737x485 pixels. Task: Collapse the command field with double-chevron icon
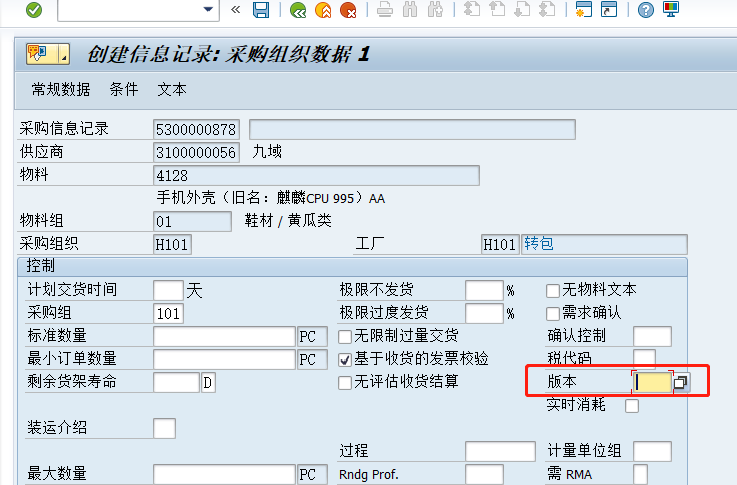[x=235, y=9]
